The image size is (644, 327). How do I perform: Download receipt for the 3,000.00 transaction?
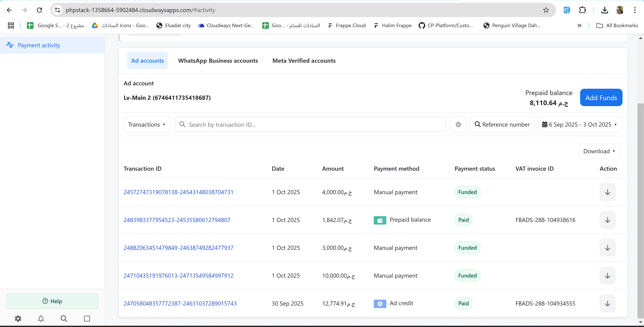point(607,248)
